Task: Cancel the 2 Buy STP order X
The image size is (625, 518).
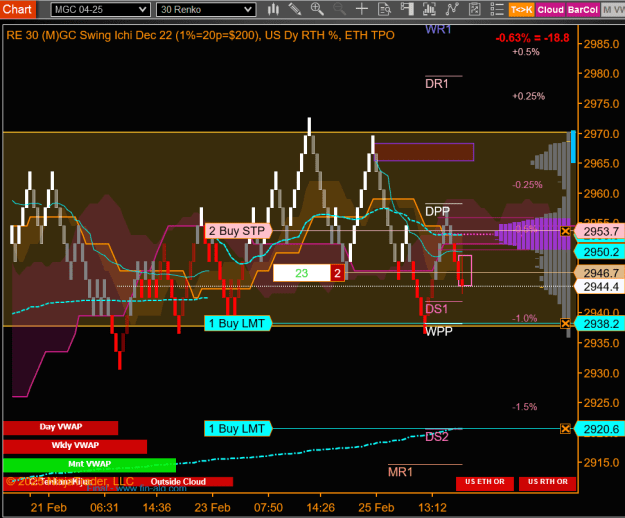Action: click(x=565, y=231)
